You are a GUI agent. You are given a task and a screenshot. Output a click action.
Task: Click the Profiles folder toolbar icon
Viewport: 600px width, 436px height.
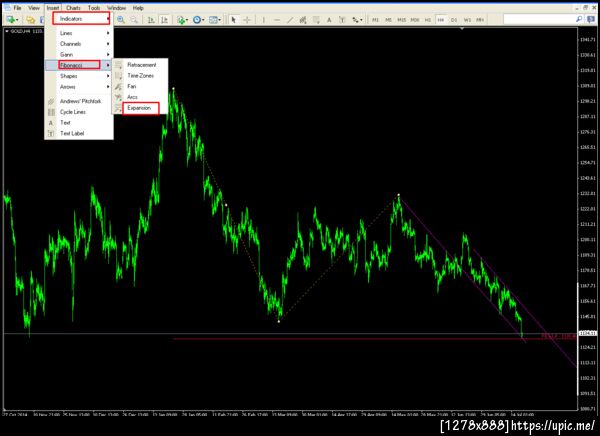click(x=30, y=20)
